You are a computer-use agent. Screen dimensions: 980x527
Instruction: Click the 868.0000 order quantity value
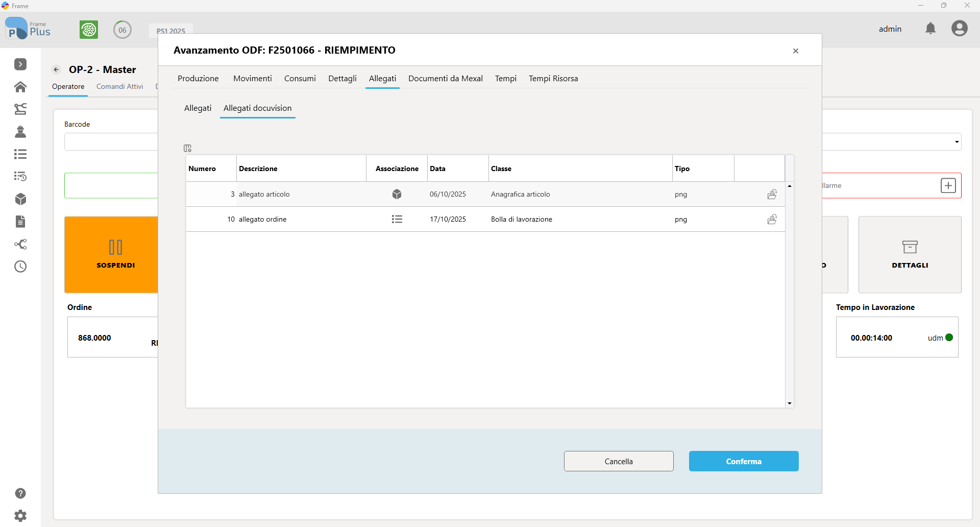[x=94, y=338]
